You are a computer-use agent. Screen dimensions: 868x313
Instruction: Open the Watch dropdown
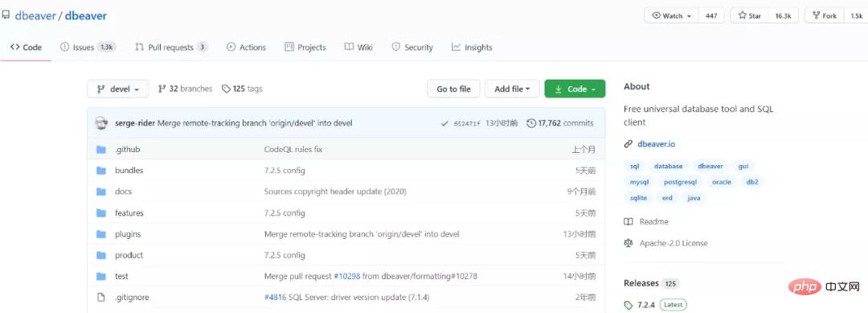pos(671,16)
